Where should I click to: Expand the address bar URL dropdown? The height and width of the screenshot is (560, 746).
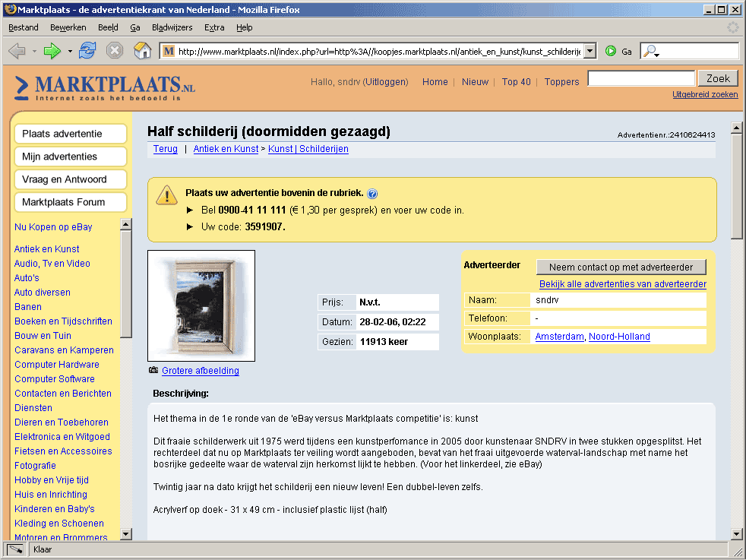[x=590, y=51]
